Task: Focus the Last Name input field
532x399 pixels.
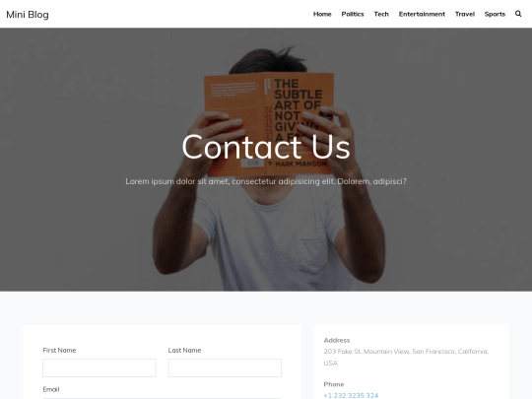Action: [225, 367]
